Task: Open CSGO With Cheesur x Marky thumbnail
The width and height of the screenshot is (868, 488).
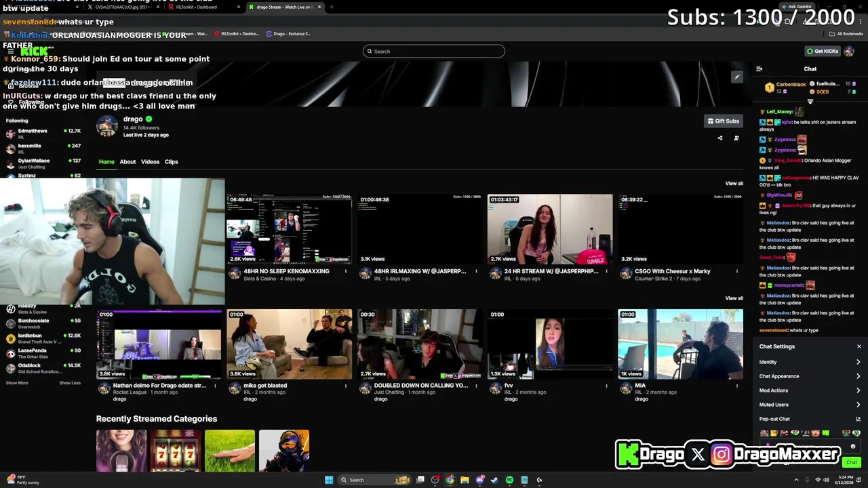Action: pyautogui.click(x=680, y=229)
